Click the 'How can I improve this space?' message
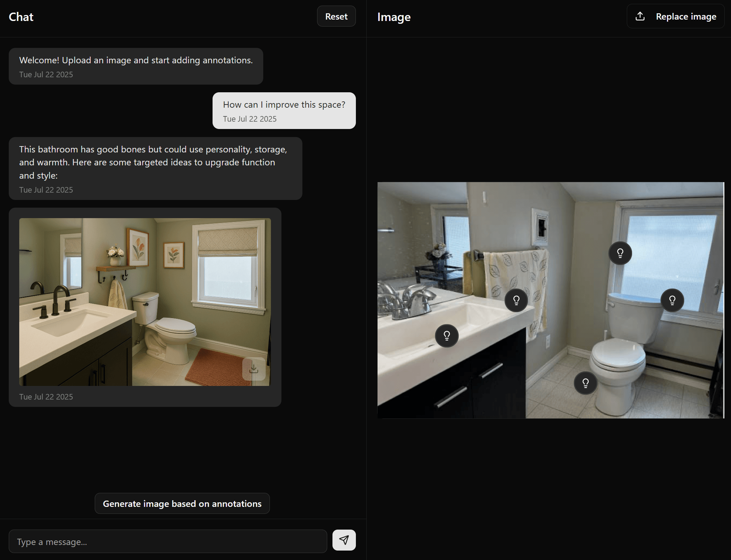 click(x=284, y=110)
